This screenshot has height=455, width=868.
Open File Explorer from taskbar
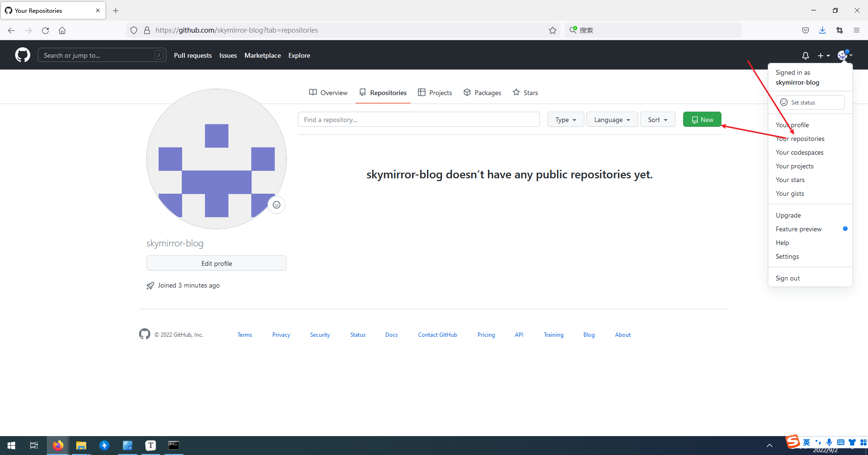[81, 446]
